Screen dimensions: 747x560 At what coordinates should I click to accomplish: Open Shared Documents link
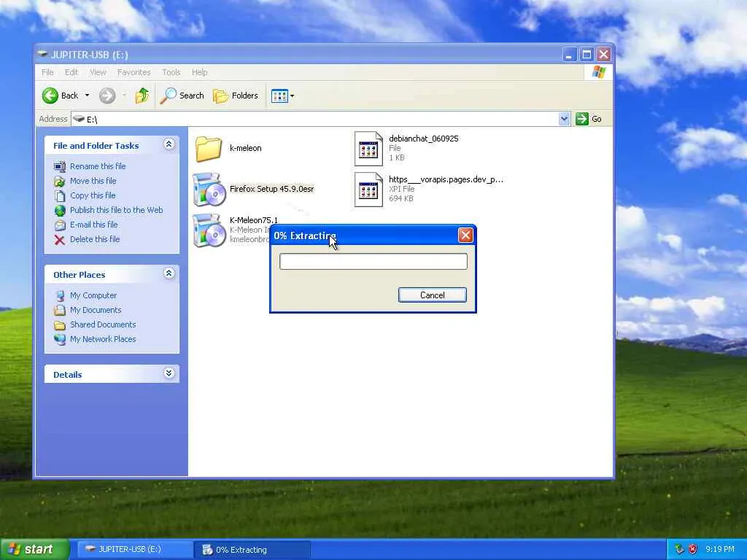[x=103, y=324]
